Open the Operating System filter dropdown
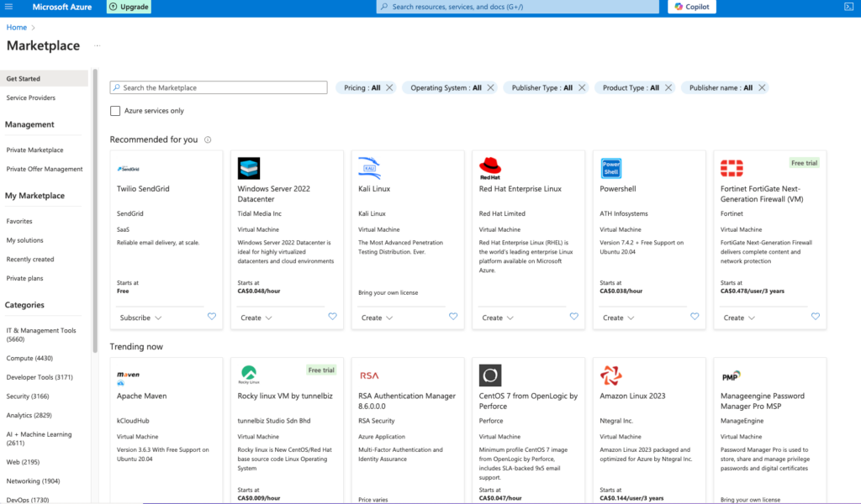The width and height of the screenshot is (861, 504). [446, 87]
